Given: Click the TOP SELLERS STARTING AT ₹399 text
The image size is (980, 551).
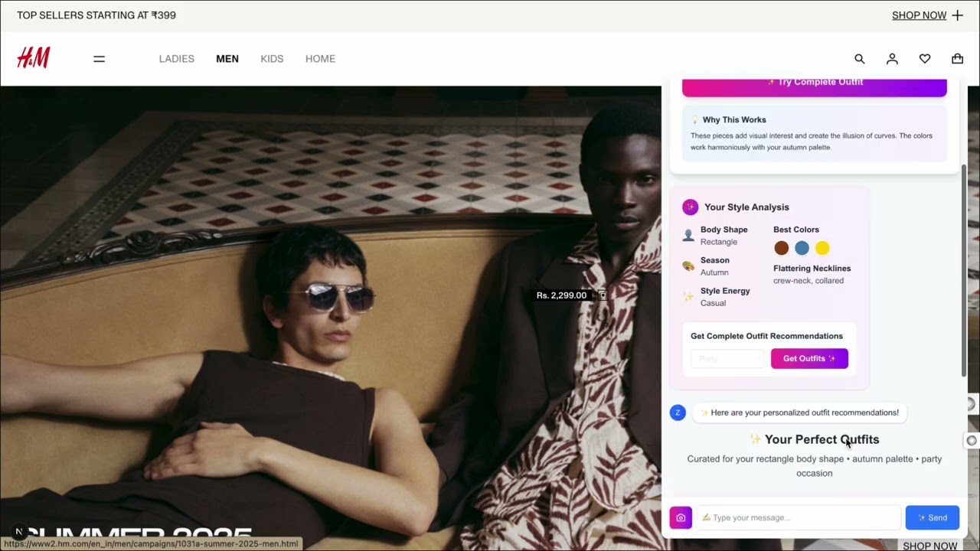Looking at the screenshot, I should point(96,15).
